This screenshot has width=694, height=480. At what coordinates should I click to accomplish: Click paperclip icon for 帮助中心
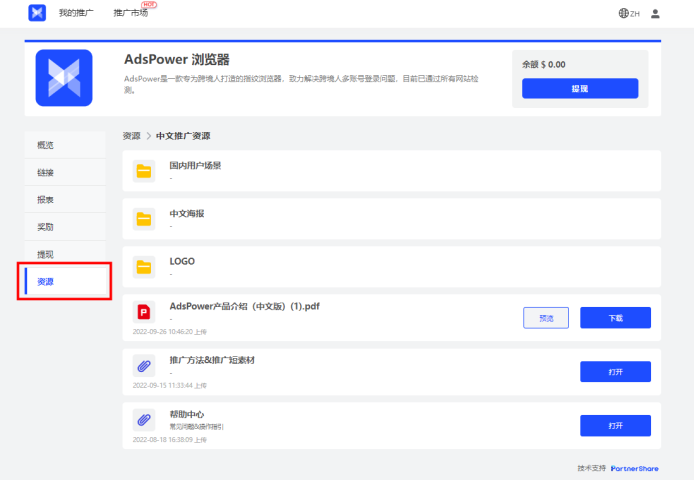point(144,420)
